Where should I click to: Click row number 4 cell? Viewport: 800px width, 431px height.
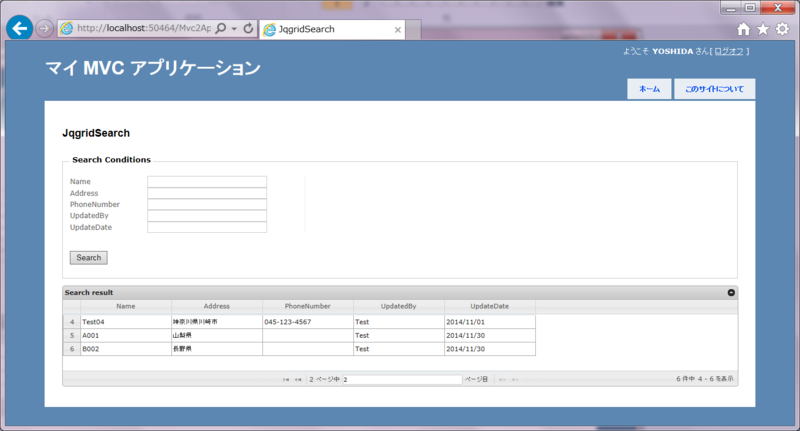72,322
